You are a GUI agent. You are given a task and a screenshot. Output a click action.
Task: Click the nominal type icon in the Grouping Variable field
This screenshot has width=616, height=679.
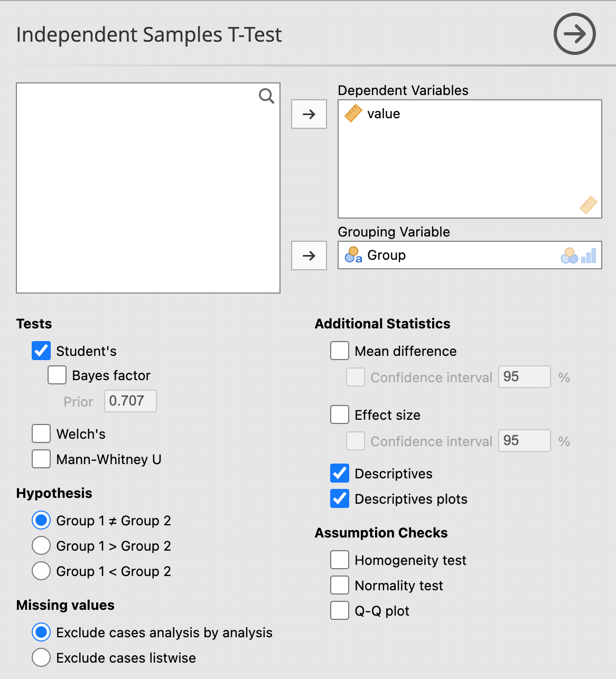569,255
